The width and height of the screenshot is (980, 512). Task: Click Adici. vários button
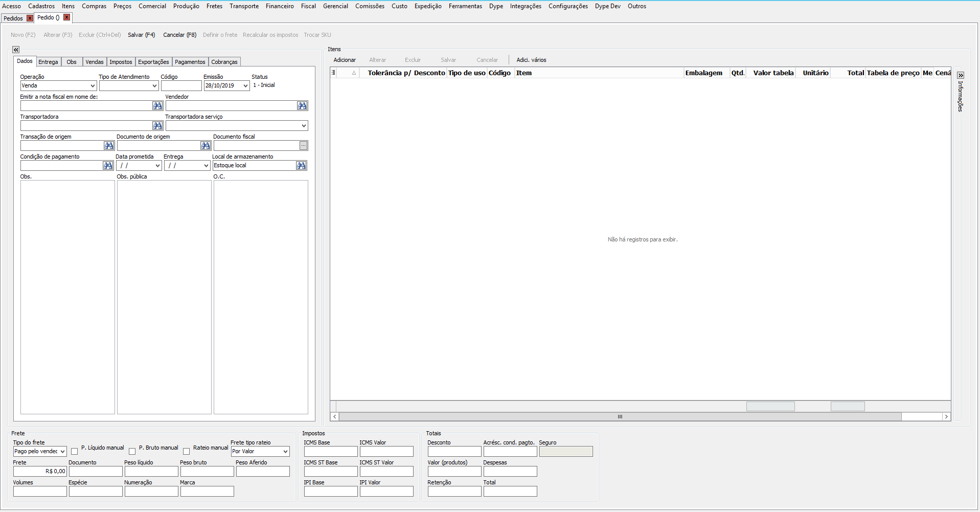(531, 60)
